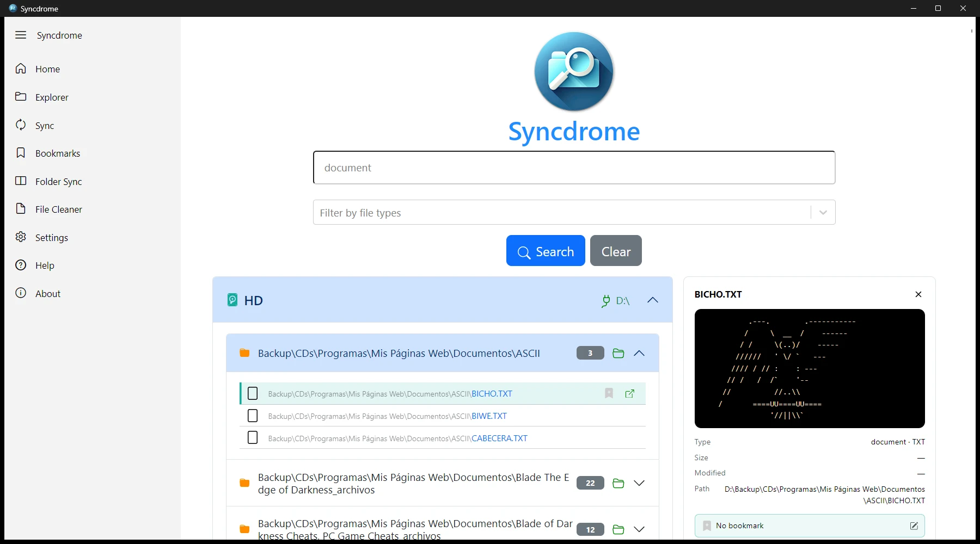Click the Syncdrome sidebar title

(59, 35)
